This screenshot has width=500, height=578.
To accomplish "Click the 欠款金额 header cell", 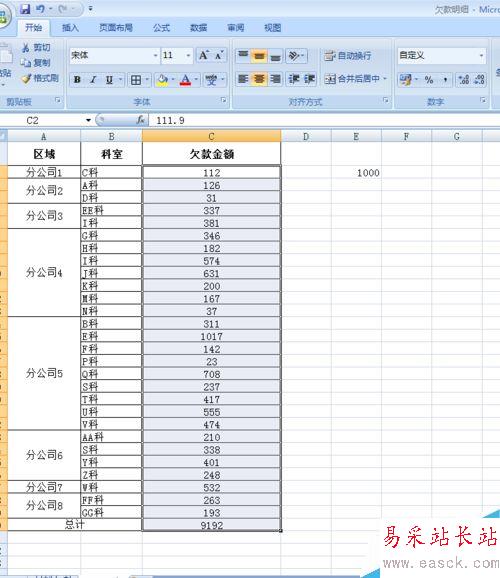I will coord(212,154).
